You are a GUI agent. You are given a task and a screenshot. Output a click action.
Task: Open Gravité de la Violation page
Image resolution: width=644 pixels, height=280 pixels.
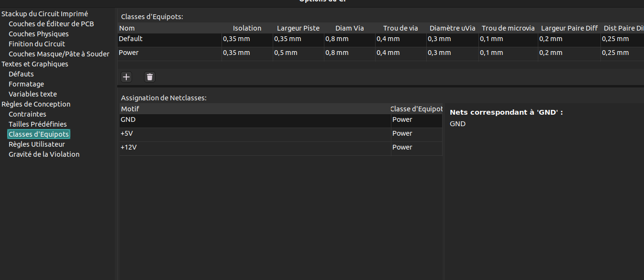tap(44, 154)
